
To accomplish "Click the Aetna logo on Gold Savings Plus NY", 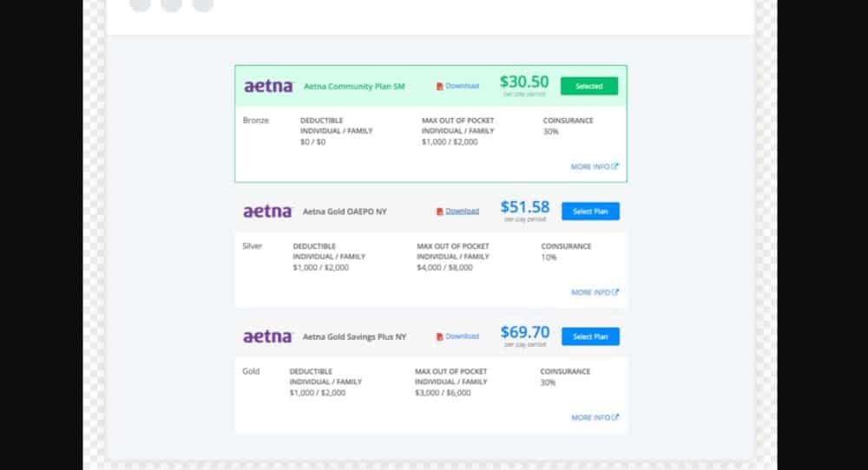I will (x=267, y=336).
